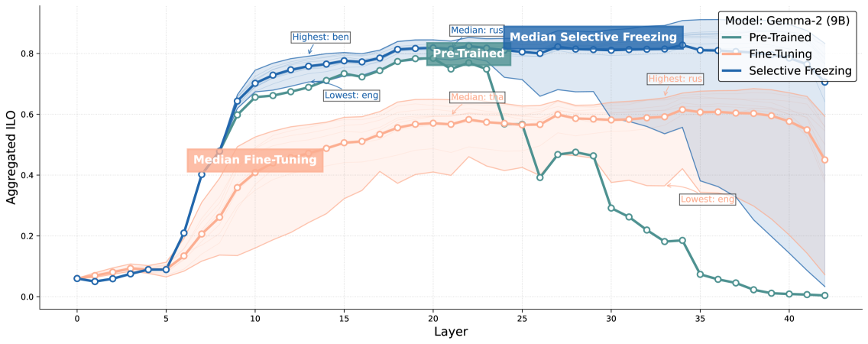Image resolution: width=868 pixels, height=344 pixels.
Task: Click the Median Selective Freezing label box
Action: point(593,37)
